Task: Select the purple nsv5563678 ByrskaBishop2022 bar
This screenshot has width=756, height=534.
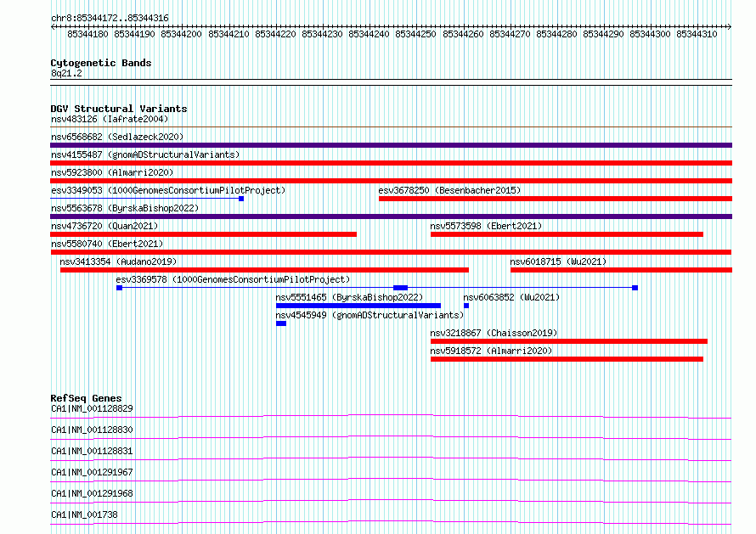Action: click(x=391, y=216)
